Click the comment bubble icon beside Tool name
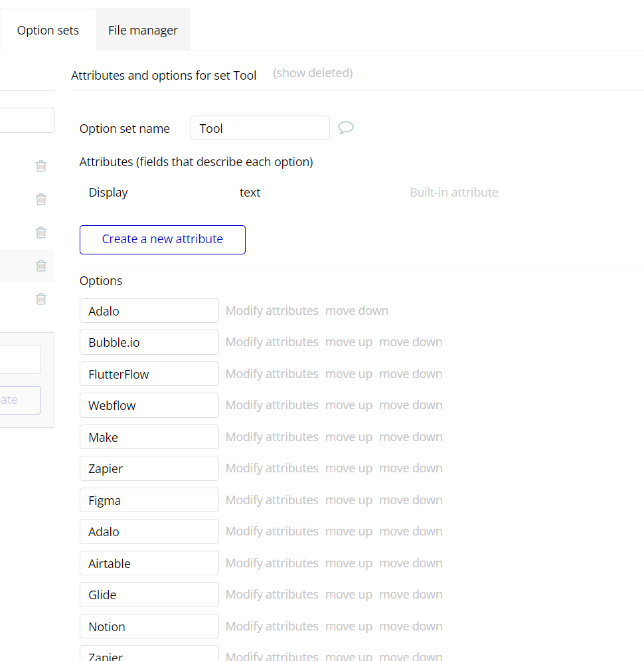 (345, 128)
